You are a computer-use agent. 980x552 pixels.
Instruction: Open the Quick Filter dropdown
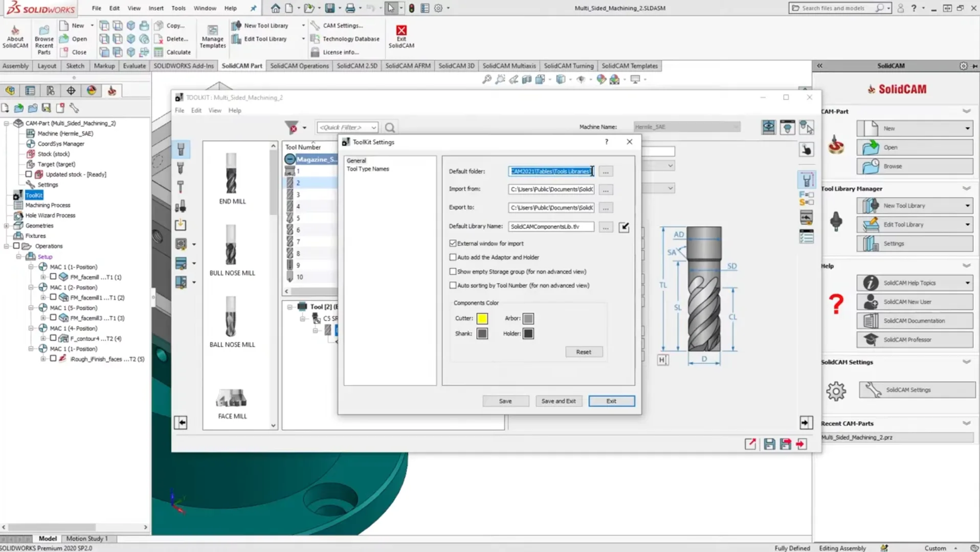click(x=373, y=127)
